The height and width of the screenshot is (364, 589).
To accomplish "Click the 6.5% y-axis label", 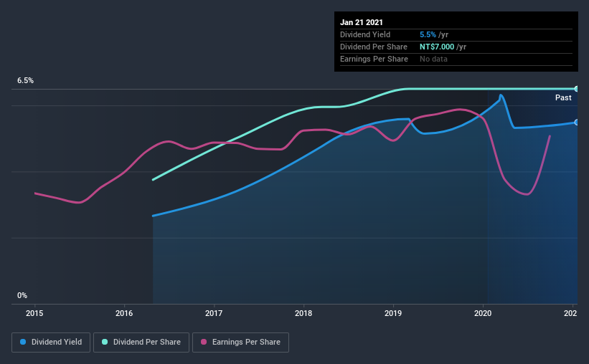I will point(25,81).
